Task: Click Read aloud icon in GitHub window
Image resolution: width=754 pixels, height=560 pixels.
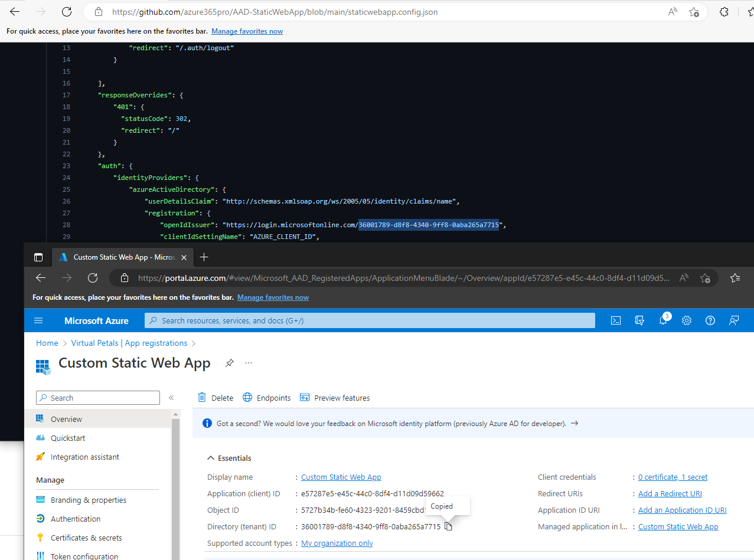Action: (673, 12)
